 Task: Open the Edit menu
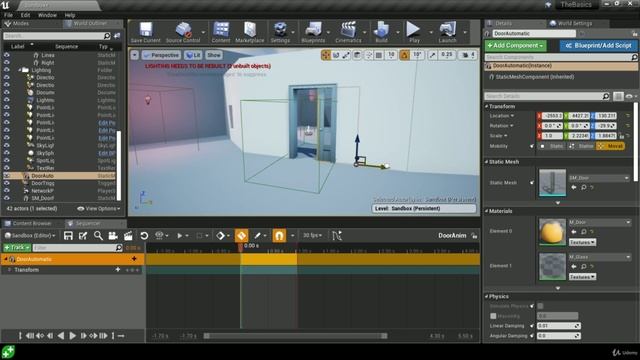pyautogui.click(x=25, y=15)
